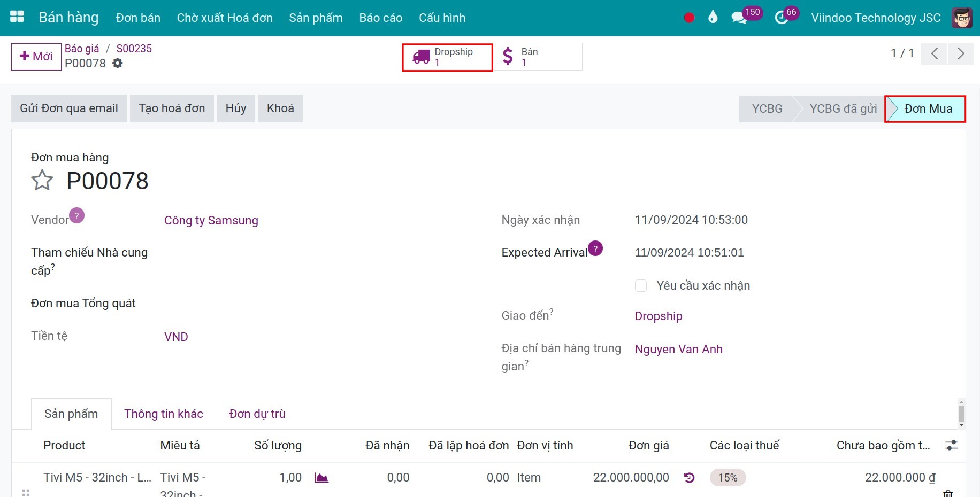Click the tab area vertical scrollbar

pyautogui.click(x=961, y=414)
